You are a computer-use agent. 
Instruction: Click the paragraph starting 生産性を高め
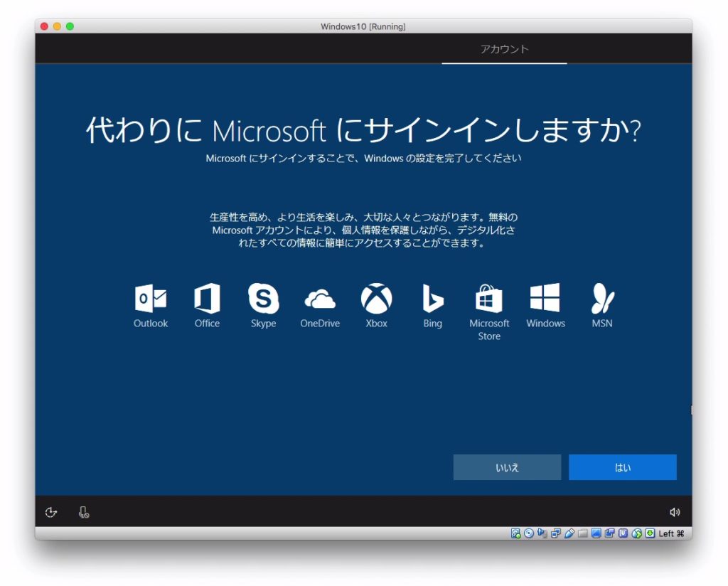click(x=363, y=230)
